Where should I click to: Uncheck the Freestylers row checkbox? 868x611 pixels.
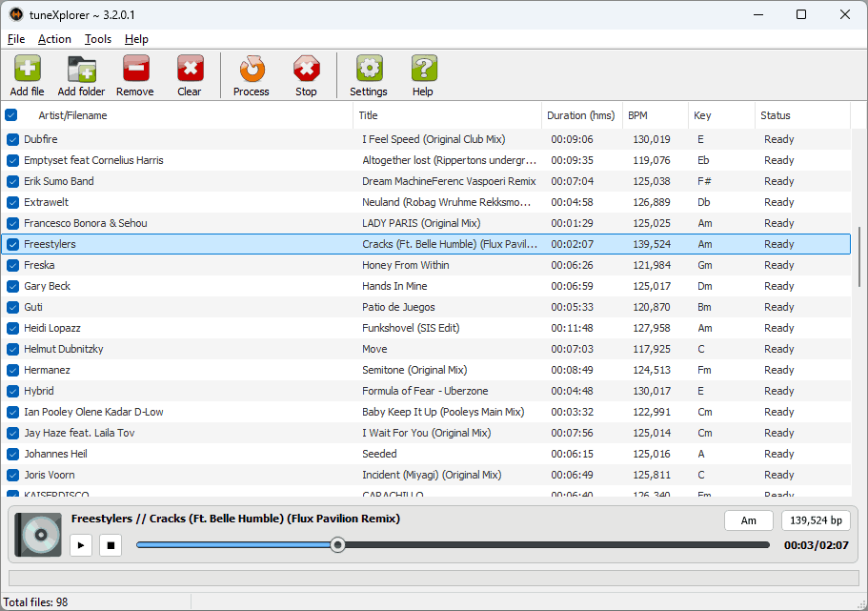(12, 244)
